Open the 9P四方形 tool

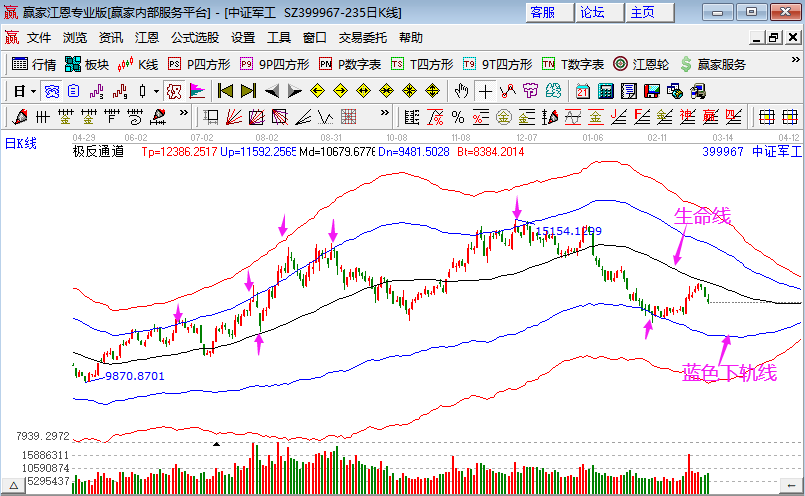(275, 64)
